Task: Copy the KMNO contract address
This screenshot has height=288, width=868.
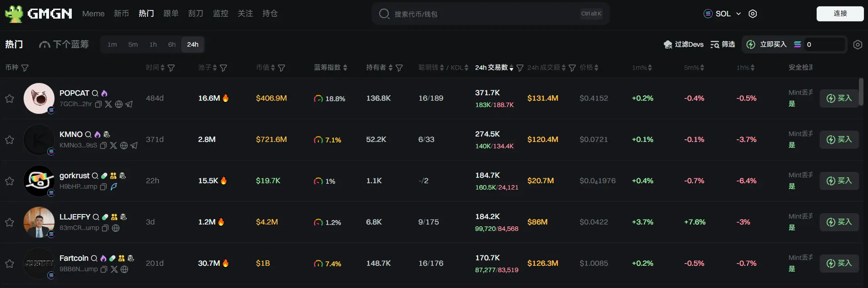Action: [103, 146]
